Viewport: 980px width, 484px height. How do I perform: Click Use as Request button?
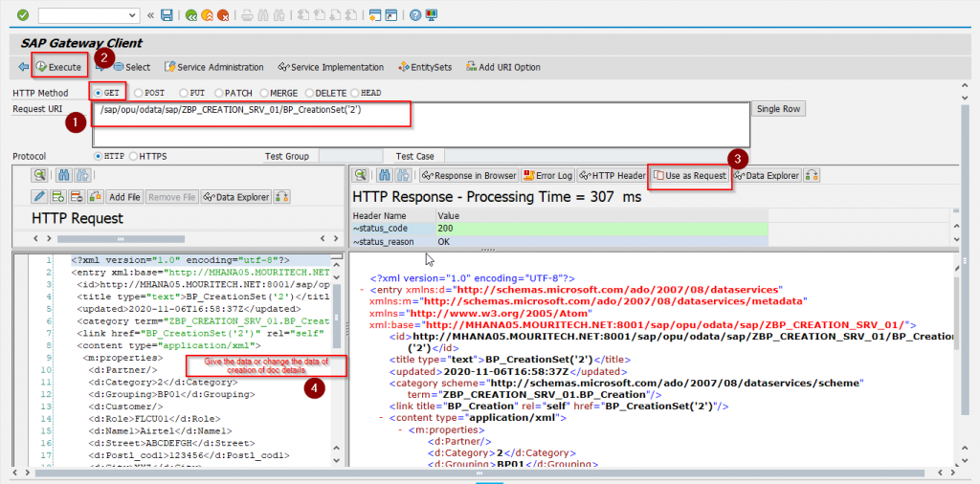[691, 175]
